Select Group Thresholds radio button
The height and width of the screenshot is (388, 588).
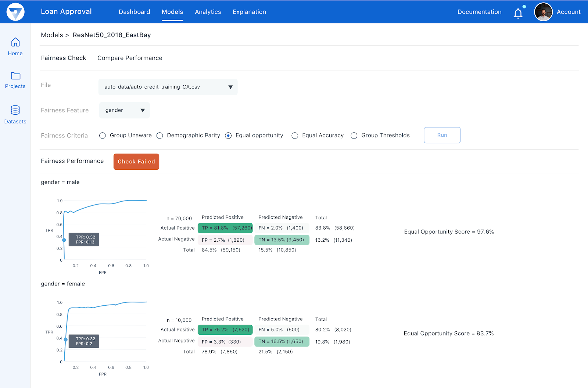point(354,136)
